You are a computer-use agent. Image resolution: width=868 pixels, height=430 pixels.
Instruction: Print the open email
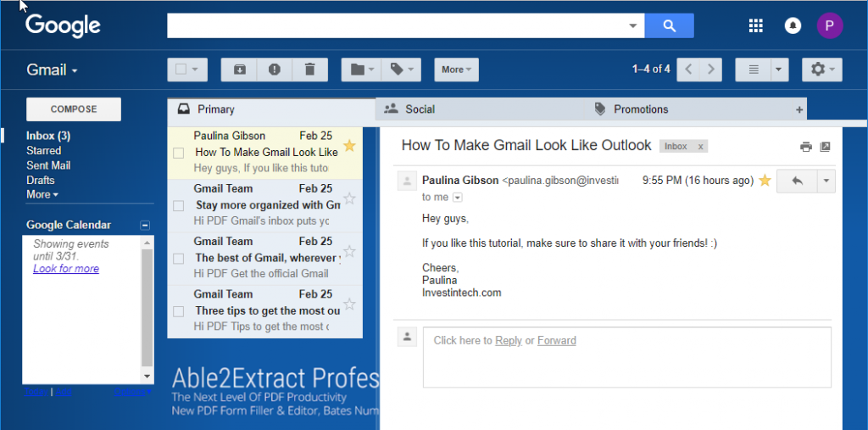tap(806, 147)
